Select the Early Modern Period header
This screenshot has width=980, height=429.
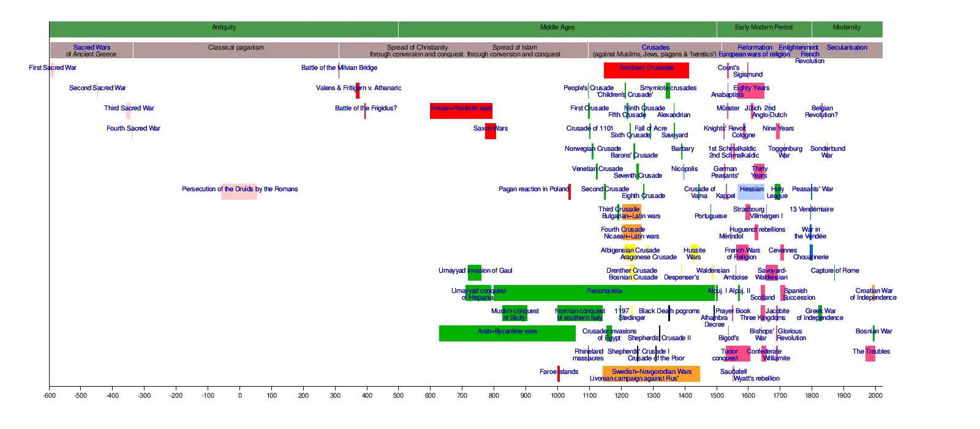pyautogui.click(x=763, y=28)
